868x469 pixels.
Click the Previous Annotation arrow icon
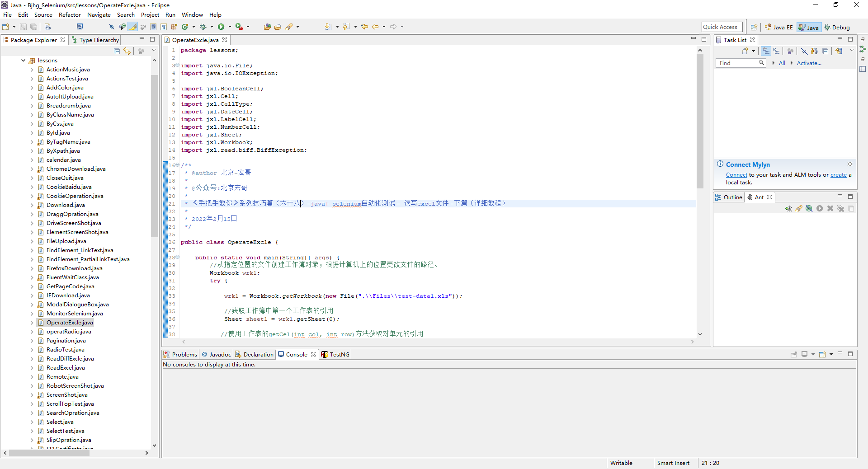[x=346, y=27]
